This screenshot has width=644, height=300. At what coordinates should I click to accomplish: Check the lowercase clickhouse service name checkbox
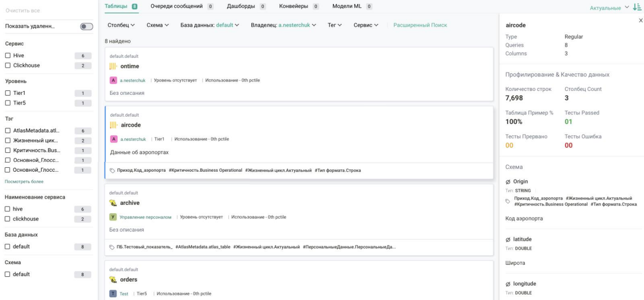coord(8,219)
